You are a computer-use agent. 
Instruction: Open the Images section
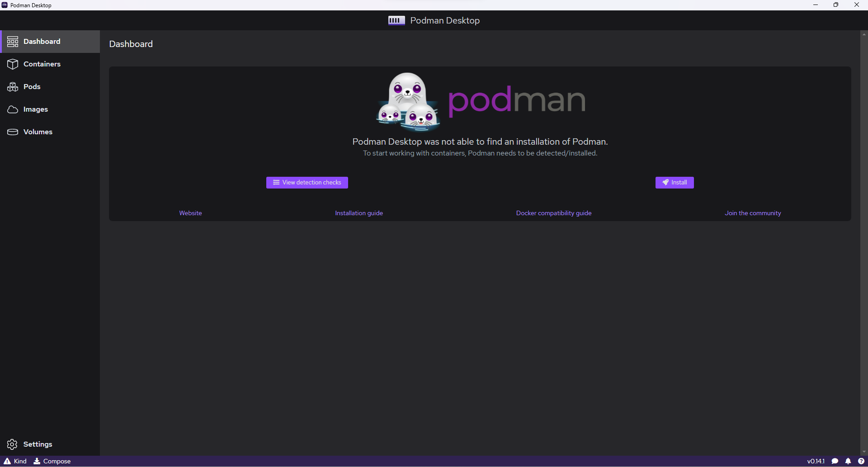pyautogui.click(x=35, y=109)
